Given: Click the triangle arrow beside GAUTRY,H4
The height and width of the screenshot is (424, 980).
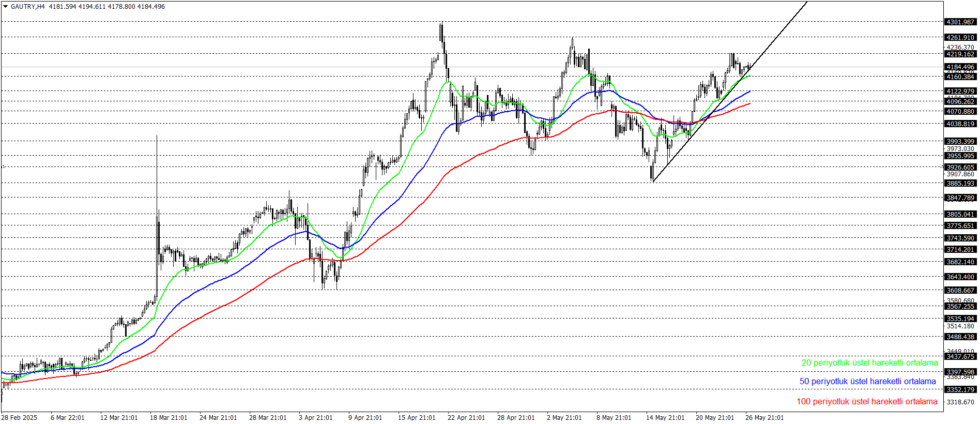Looking at the screenshot, I should [x=5, y=7].
